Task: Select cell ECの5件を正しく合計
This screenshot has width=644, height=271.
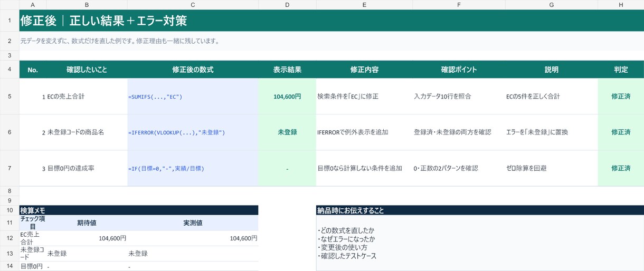Action: point(551,96)
